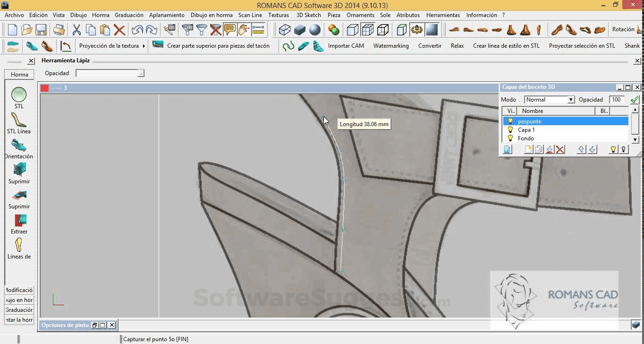
Task: Hide the pespunte layer visibility bulb
Action: [x=510, y=121]
